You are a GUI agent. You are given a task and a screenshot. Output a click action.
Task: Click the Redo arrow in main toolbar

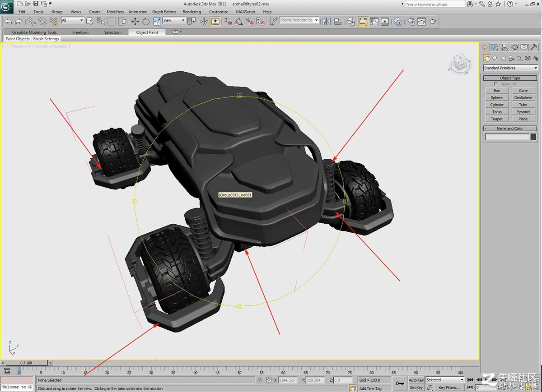(19, 21)
